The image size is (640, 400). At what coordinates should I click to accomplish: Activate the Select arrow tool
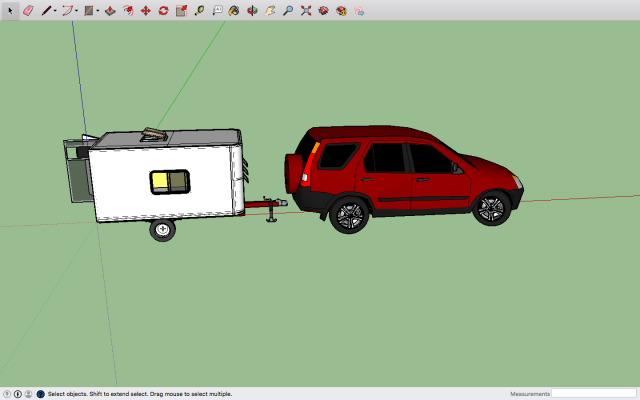(x=10, y=11)
